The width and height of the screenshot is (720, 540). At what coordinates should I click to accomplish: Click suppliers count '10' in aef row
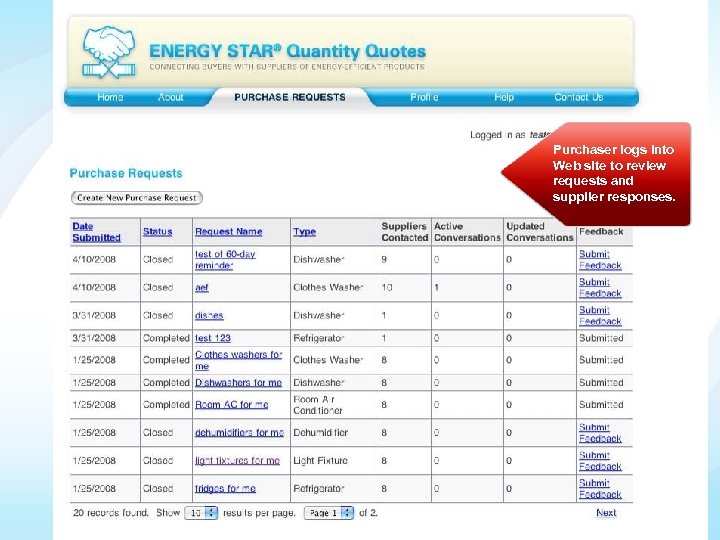point(387,287)
